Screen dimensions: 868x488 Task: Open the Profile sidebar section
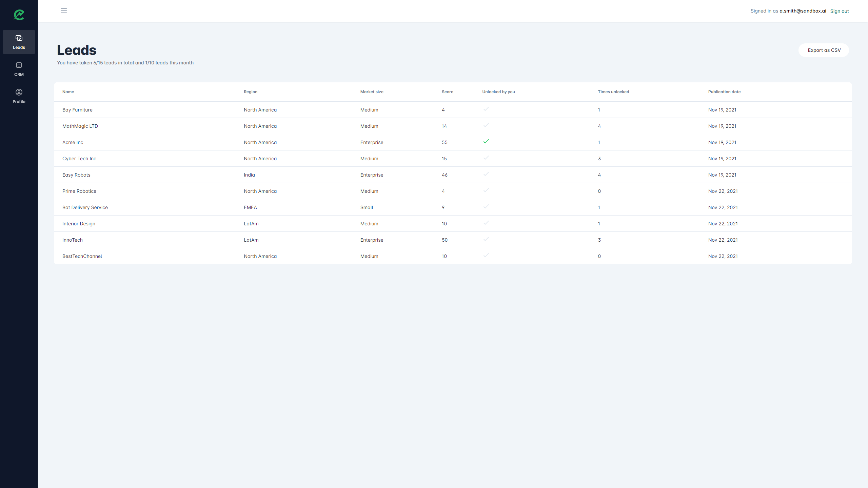point(19,96)
